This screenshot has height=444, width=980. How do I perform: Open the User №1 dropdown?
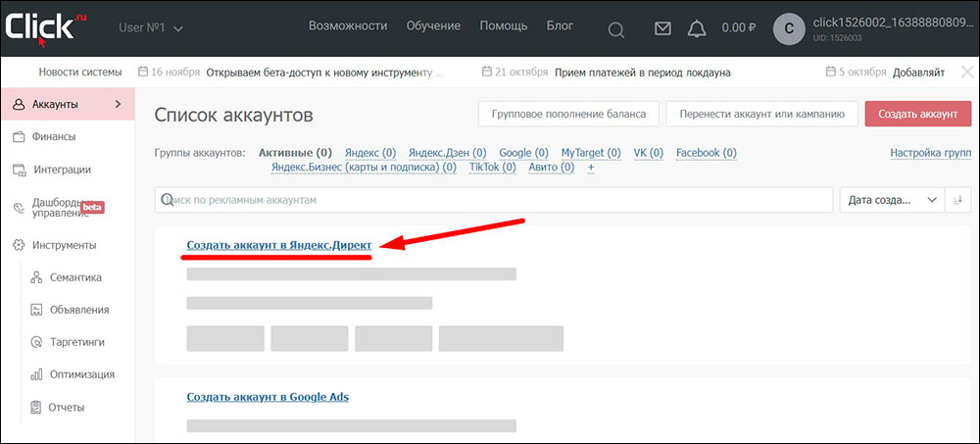pos(151,28)
